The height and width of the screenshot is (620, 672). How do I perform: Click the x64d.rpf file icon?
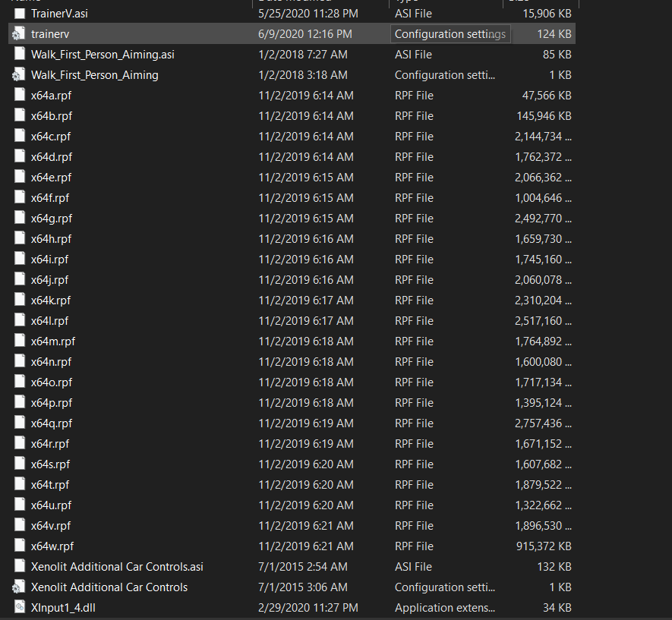coord(20,157)
